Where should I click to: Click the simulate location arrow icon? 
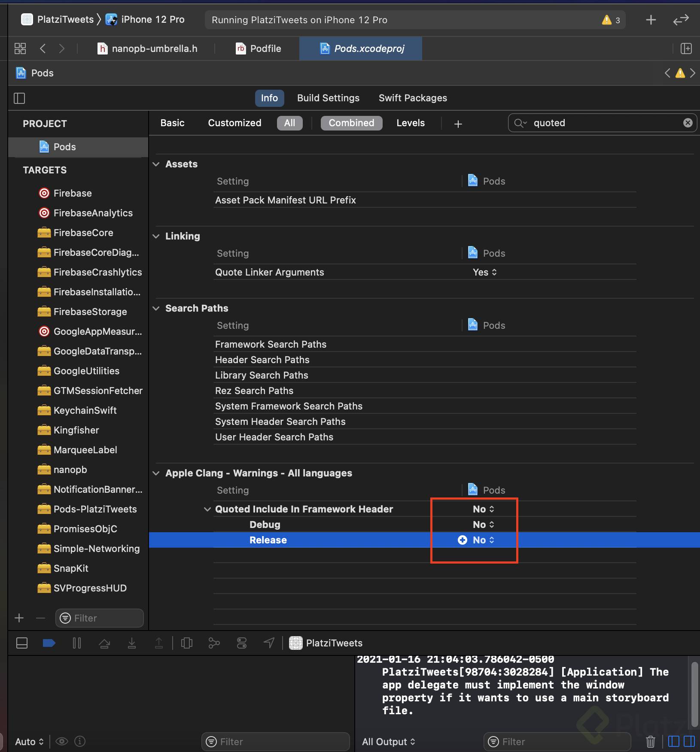(x=269, y=643)
